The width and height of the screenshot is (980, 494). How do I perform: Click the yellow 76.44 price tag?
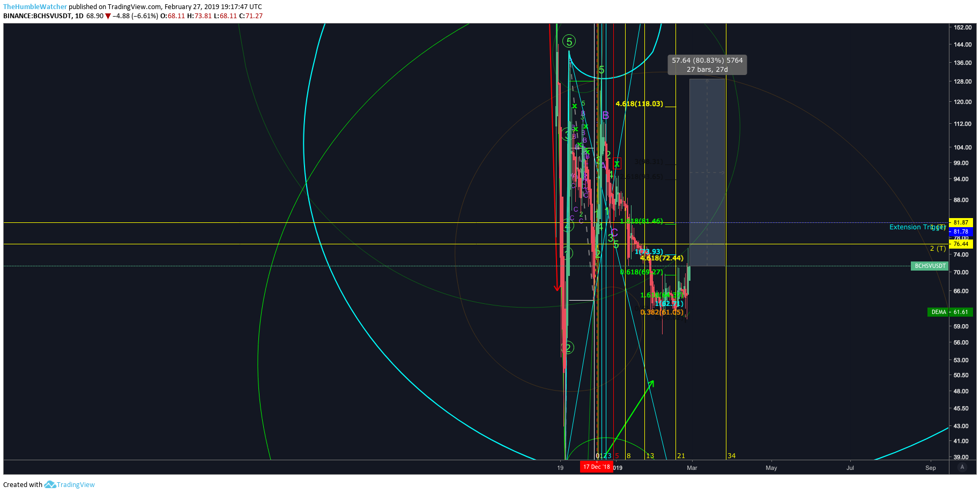(x=961, y=244)
